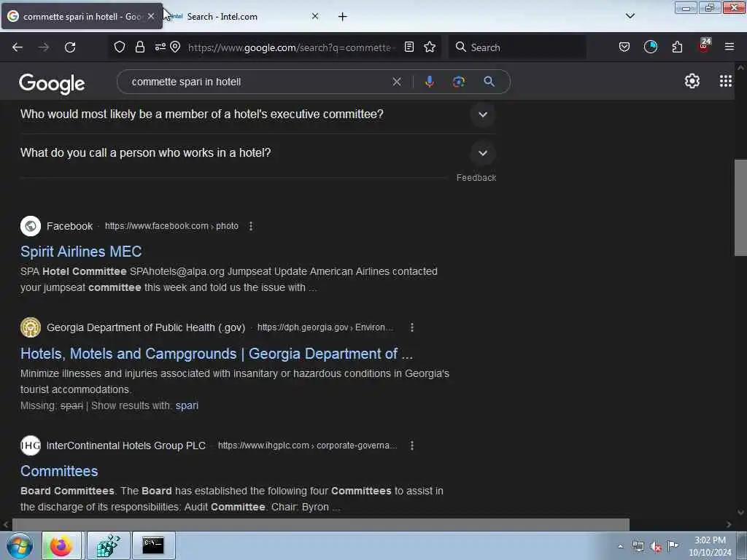Close the Google search tab
This screenshot has height=560, width=747.
pyautogui.click(x=151, y=16)
